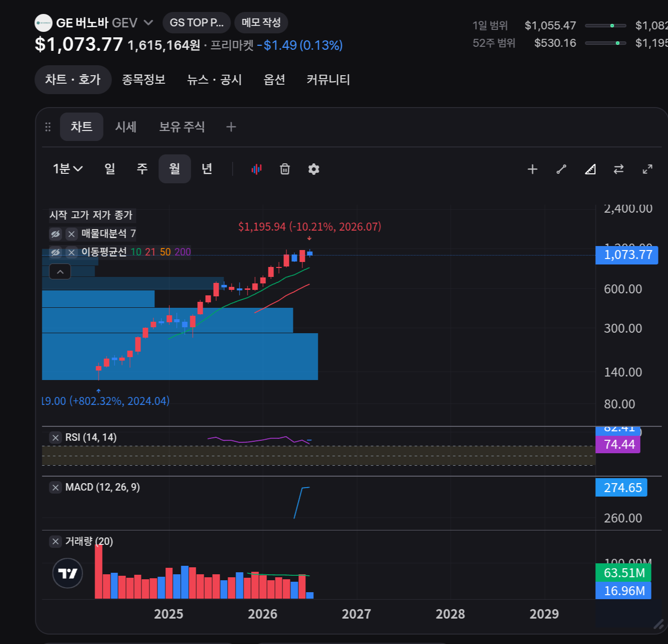Image resolution: width=668 pixels, height=644 pixels.
Task: Click the trash icon to delete drawings
Action: coord(285,169)
